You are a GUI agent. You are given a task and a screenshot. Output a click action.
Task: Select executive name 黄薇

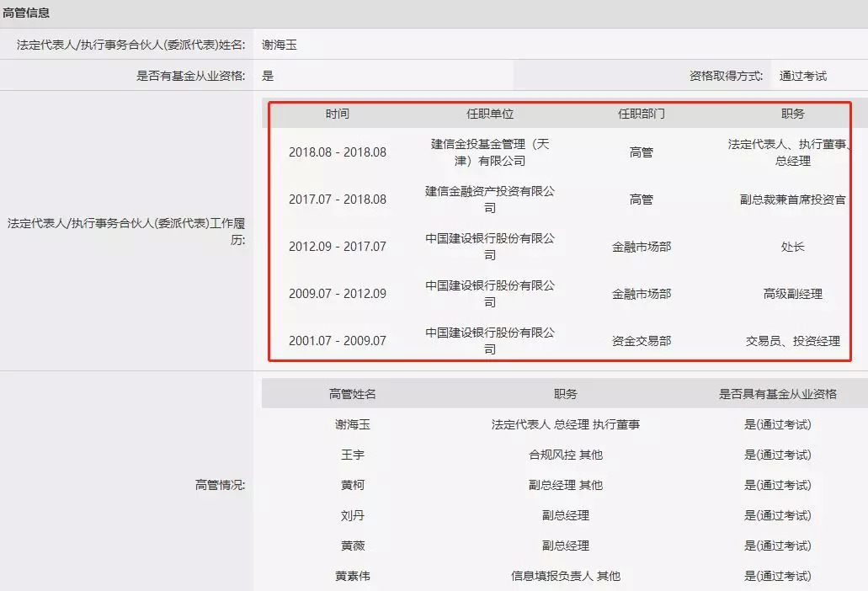pyautogui.click(x=352, y=546)
